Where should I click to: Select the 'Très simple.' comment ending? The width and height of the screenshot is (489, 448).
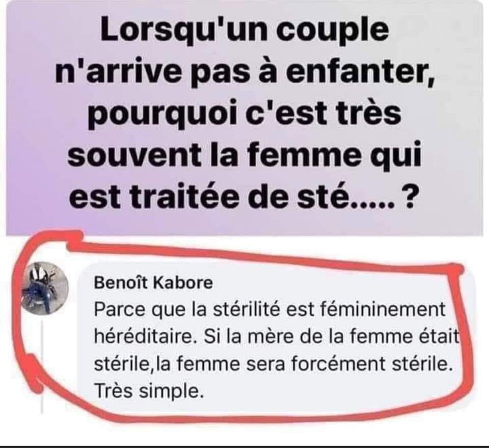point(149,391)
